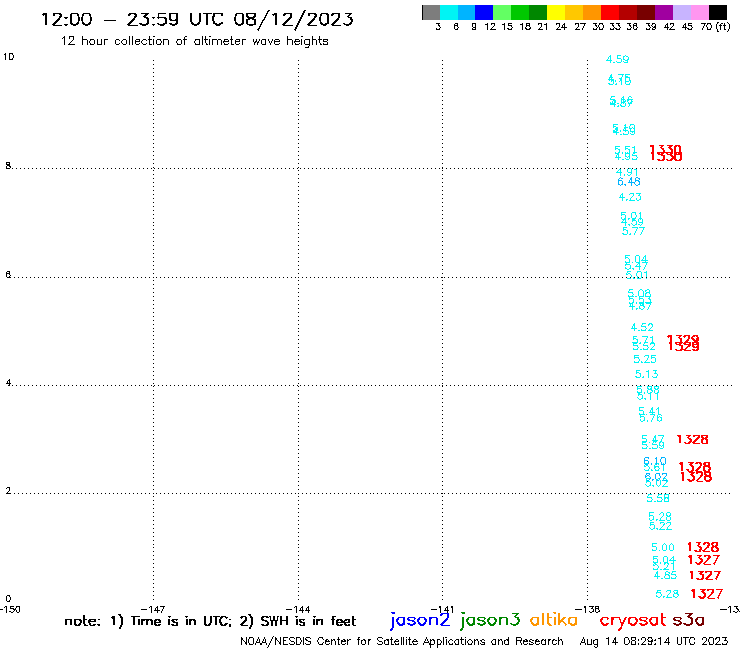This screenshot has width=740, height=650.
Task: Click the latitude 10 axis label
Action: coord(8,57)
